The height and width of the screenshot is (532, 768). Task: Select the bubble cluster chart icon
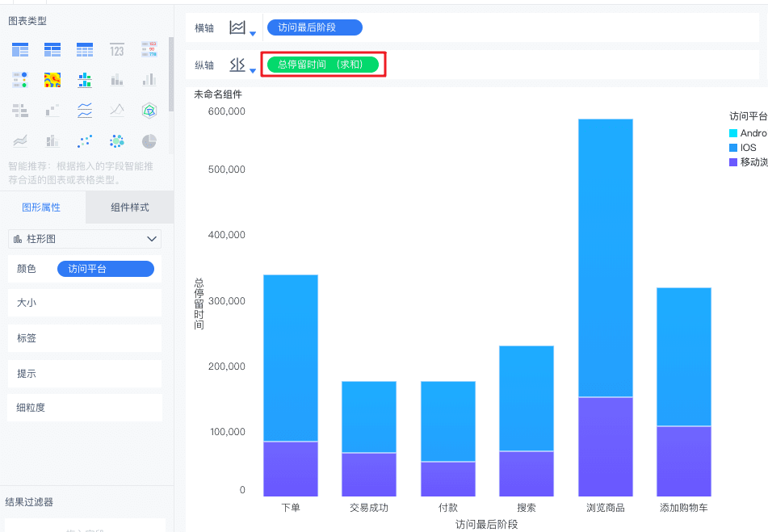coord(117,141)
